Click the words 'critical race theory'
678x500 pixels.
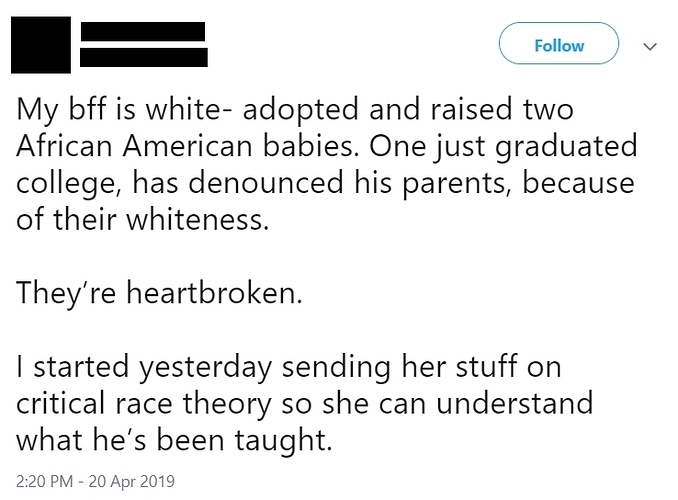click(x=144, y=403)
